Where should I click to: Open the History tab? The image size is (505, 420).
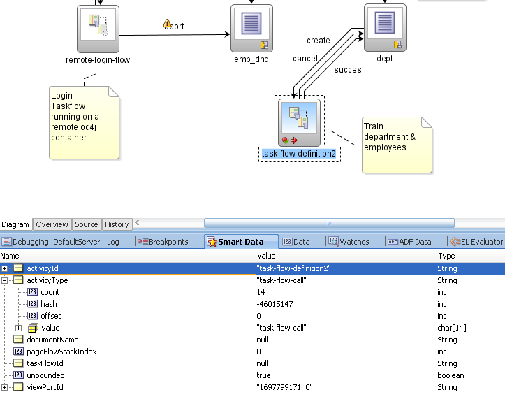click(117, 224)
